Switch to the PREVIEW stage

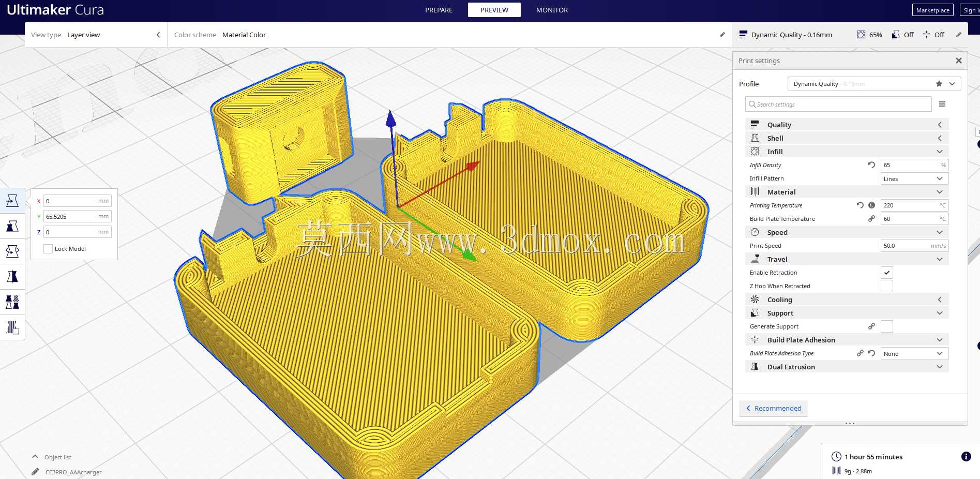pos(494,10)
